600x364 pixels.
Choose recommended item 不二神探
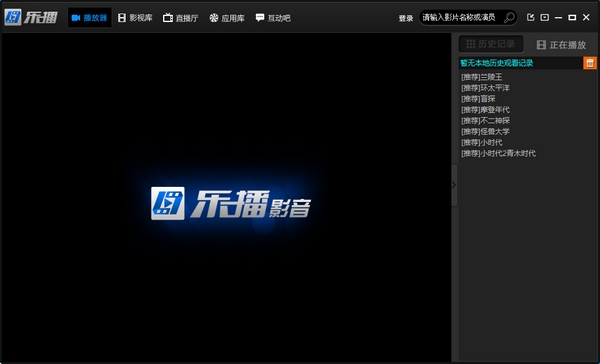485,121
